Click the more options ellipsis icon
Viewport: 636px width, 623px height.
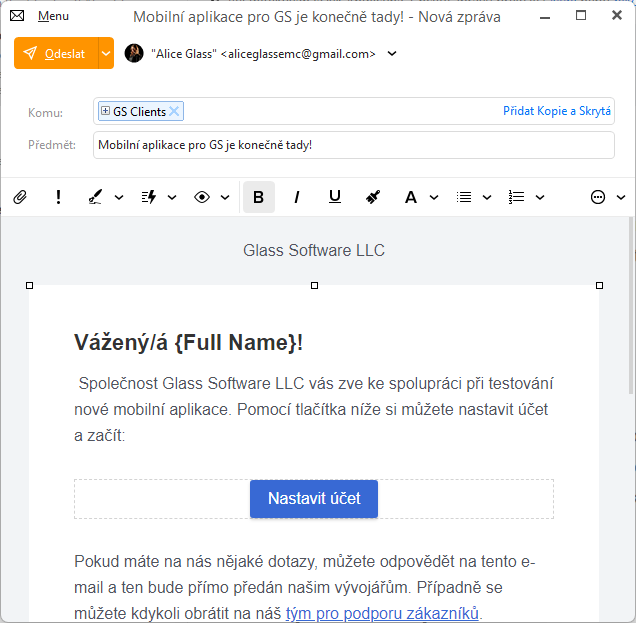(x=598, y=198)
